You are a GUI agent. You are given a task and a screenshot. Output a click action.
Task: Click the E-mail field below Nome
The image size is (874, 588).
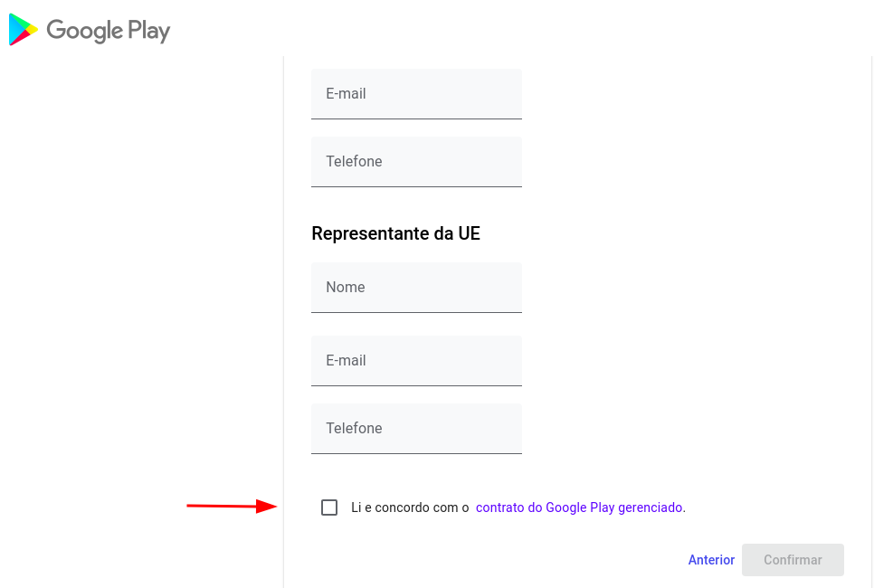tap(416, 361)
